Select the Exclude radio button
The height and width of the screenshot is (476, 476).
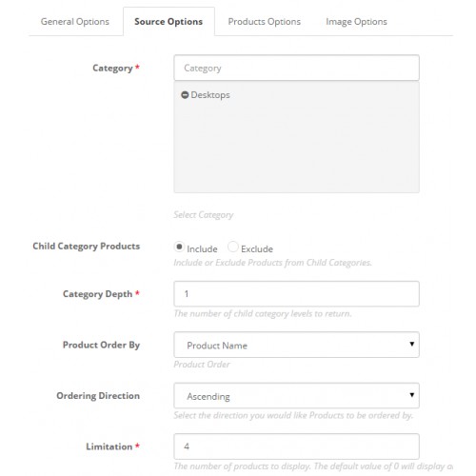click(x=233, y=247)
